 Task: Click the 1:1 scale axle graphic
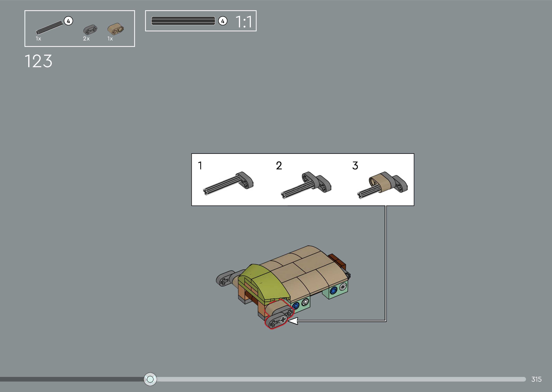point(183,21)
